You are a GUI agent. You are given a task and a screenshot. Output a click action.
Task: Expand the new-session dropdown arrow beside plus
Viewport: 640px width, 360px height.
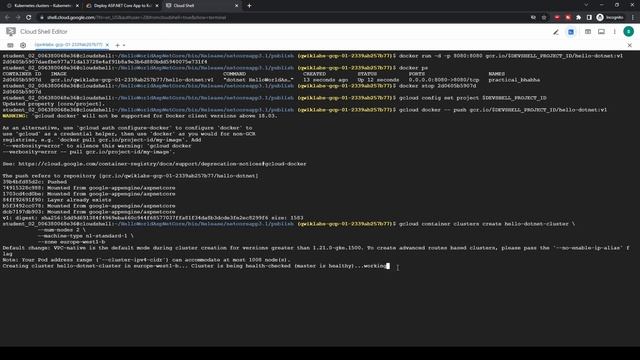(124, 45)
